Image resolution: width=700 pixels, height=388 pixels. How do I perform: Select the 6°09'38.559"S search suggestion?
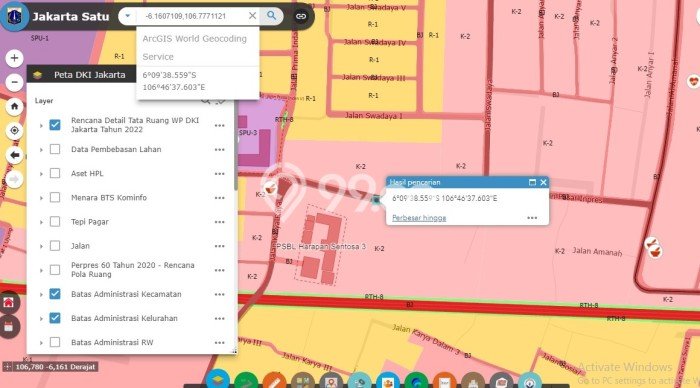click(198, 81)
